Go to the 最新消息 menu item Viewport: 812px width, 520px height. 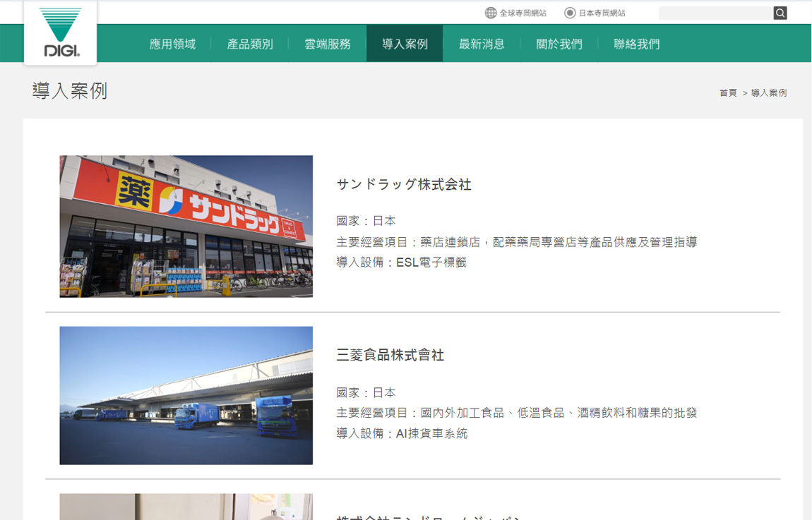tap(482, 44)
